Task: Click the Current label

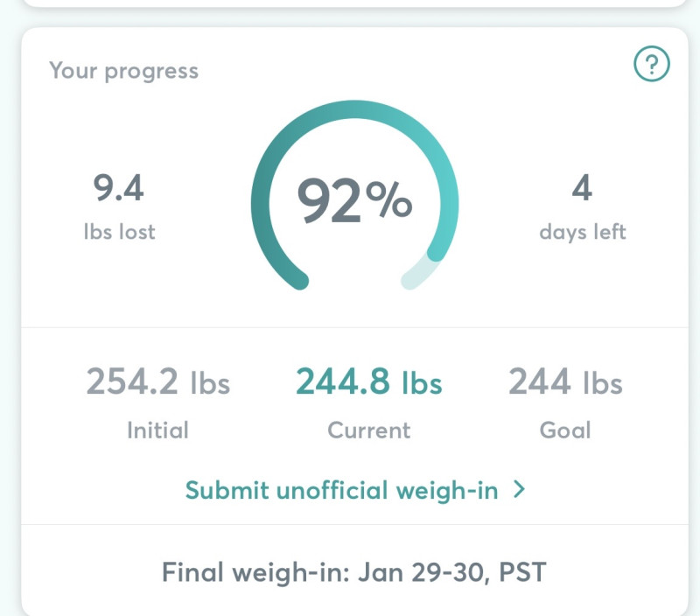Action: (x=368, y=430)
